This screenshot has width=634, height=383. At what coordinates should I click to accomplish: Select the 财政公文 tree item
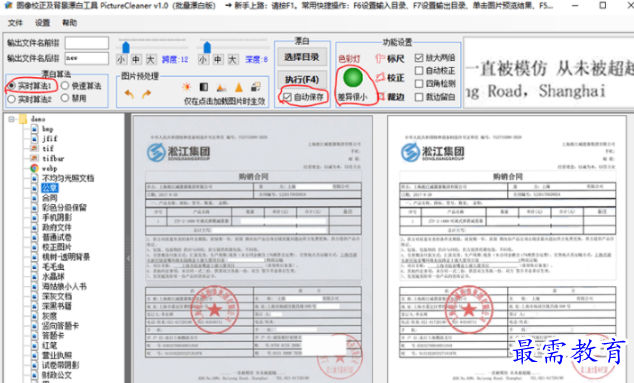click(x=57, y=375)
